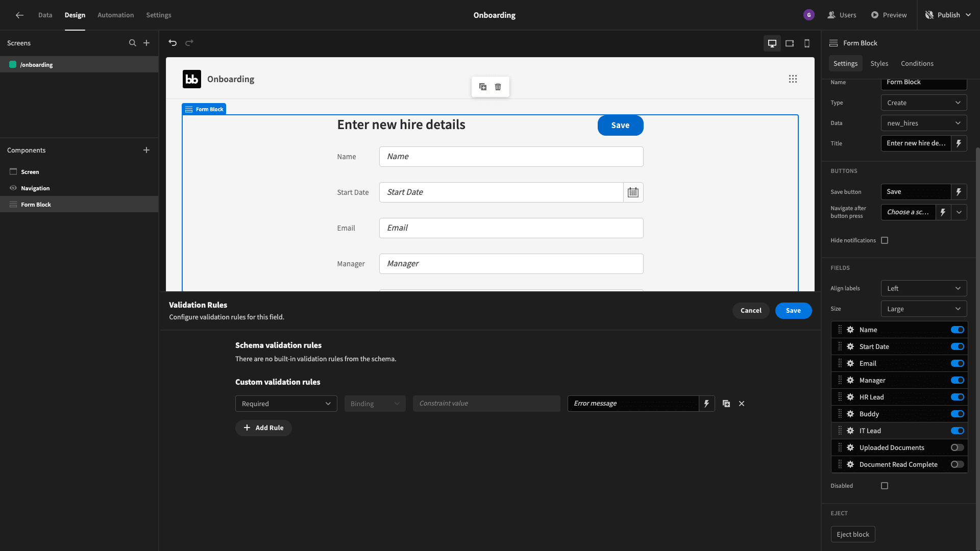Image resolution: width=980 pixels, height=551 pixels.
Task: Enable the Document Read Complete field
Action: pyautogui.click(x=958, y=465)
